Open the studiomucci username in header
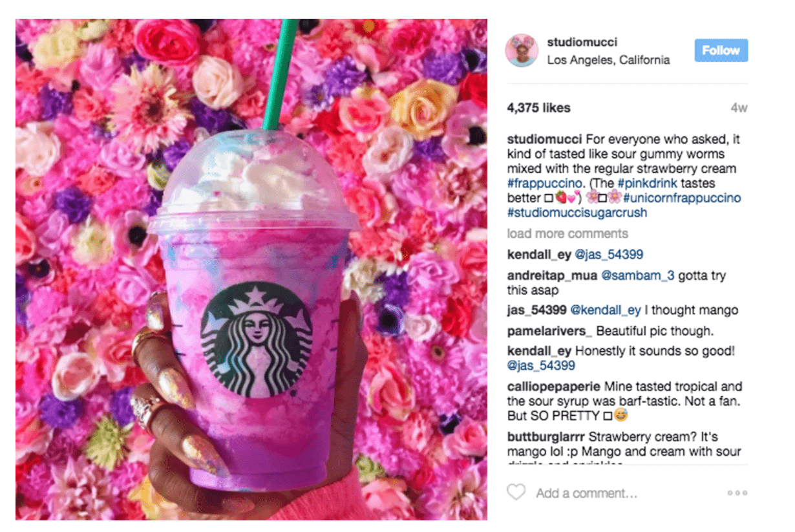The width and height of the screenshot is (795, 532). click(x=582, y=42)
